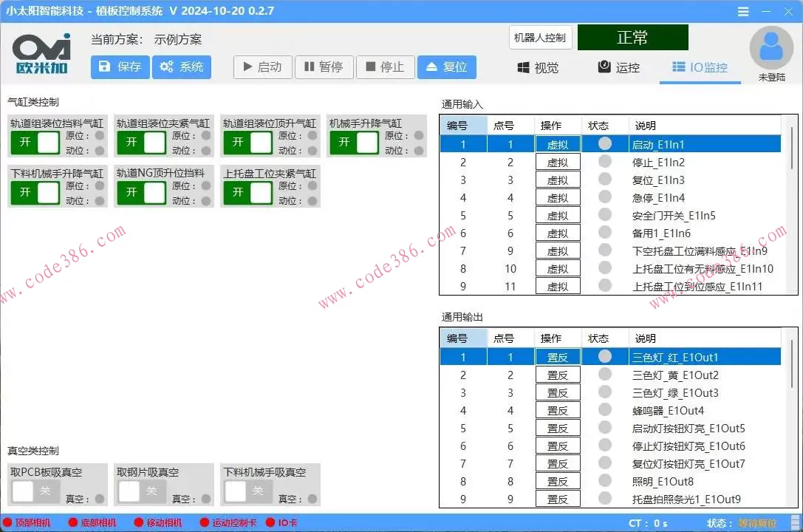The height and width of the screenshot is (532, 803).
Task: Click the 保存 save button
Action: (x=120, y=67)
